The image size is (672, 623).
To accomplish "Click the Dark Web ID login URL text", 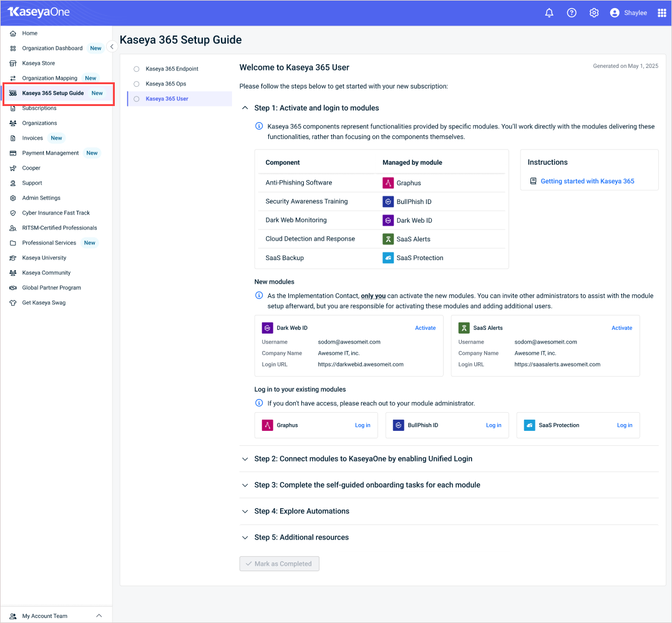I will coord(361,365).
